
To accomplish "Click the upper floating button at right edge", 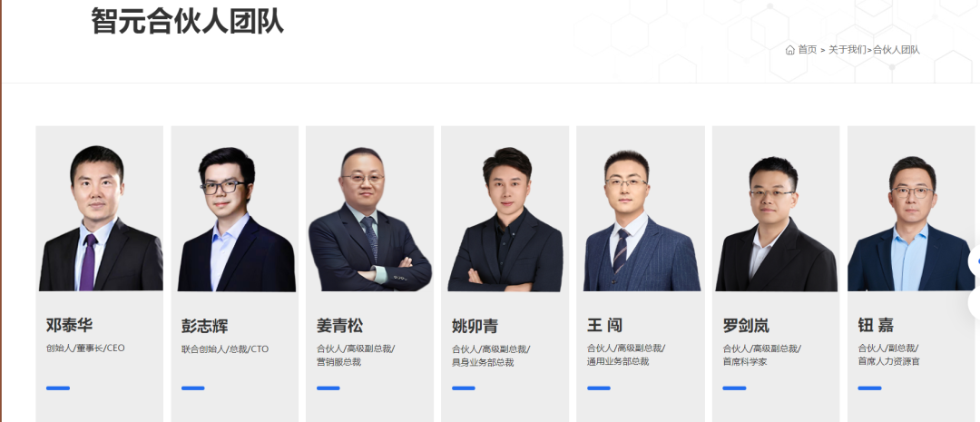I will [x=975, y=261].
